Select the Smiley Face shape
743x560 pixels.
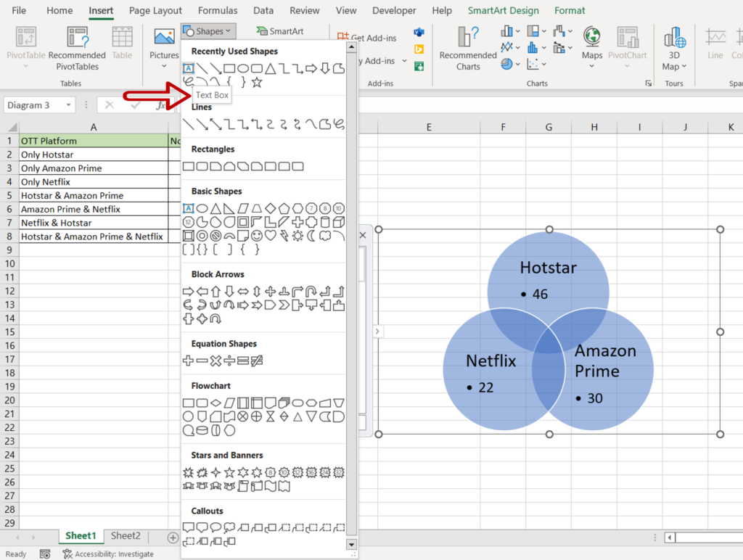click(256, 236)
